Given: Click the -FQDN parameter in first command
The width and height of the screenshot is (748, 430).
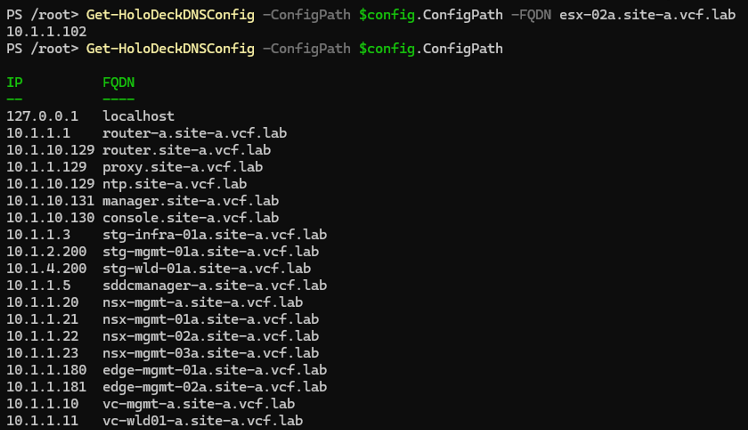Looking at the screenshot, I should (531, 15).
